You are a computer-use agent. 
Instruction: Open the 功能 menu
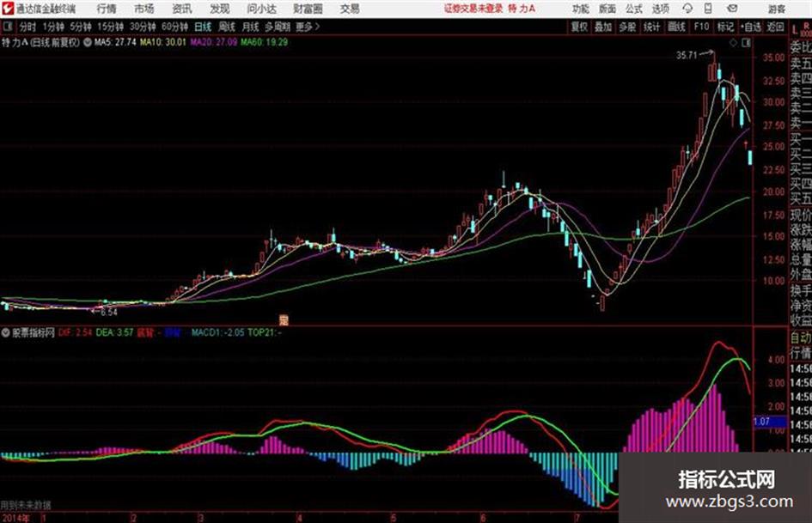pyautogui.click(x=581, y=9)
